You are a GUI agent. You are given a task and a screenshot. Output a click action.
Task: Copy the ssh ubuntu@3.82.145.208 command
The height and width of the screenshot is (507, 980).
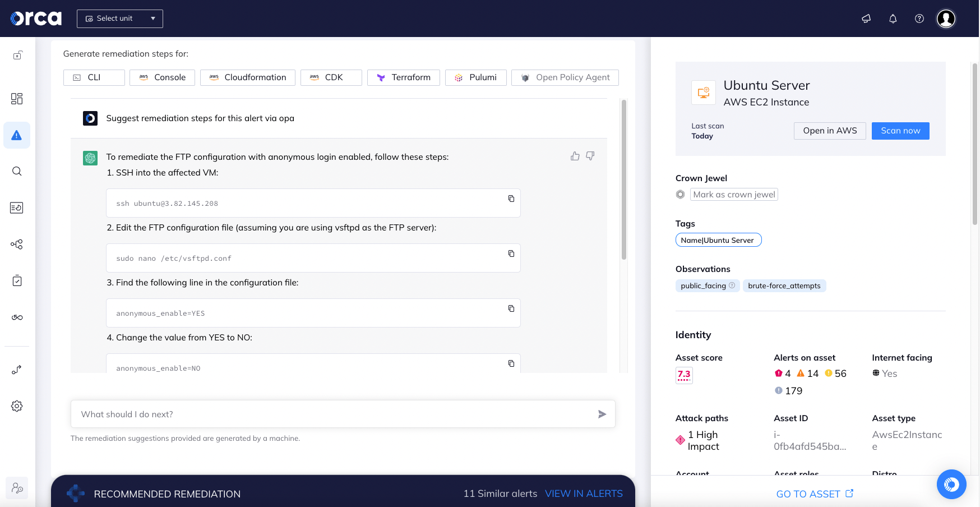pos(511,199)
